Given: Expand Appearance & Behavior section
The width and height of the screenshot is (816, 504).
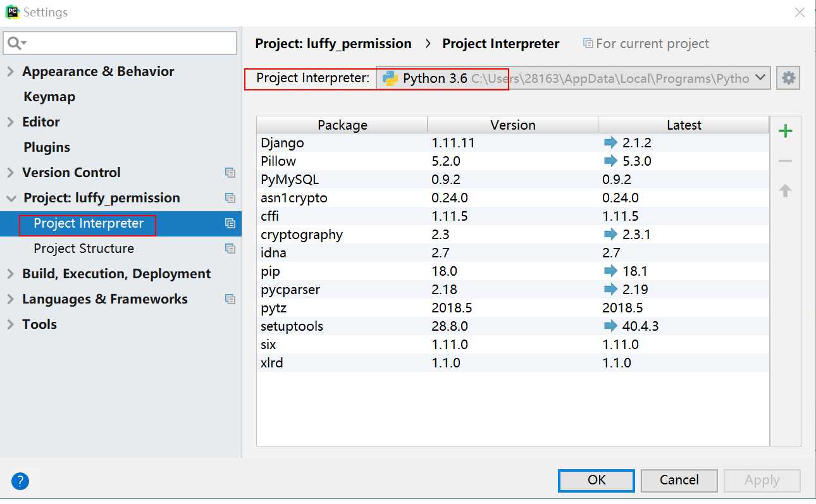Looking at the screenshot, I should [10, 71].
